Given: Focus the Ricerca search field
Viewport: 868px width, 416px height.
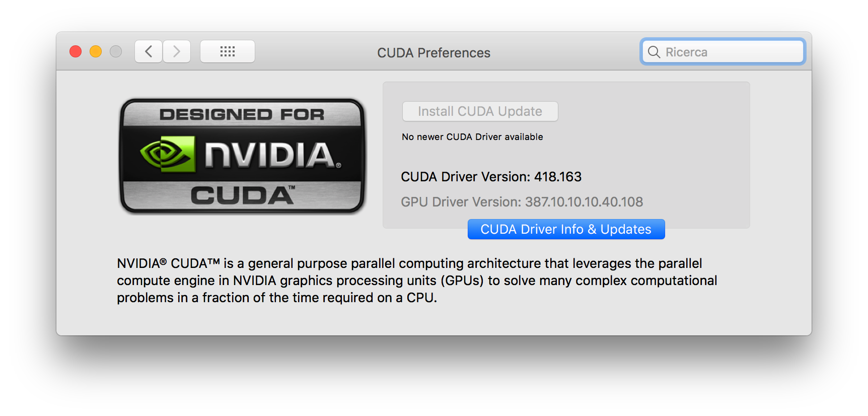Looking at the screenshot, I should [723, 52].
